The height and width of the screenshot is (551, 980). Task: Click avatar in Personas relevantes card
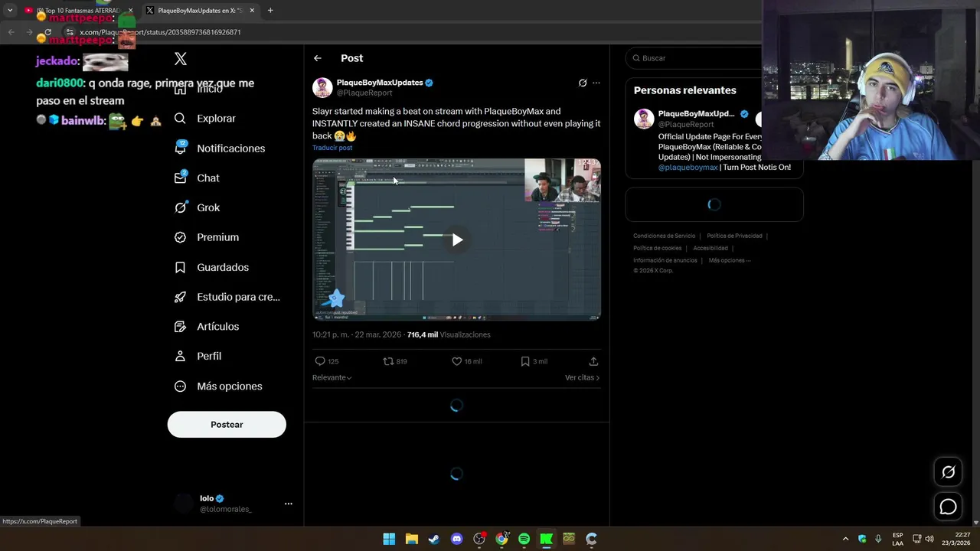[644, 119]
